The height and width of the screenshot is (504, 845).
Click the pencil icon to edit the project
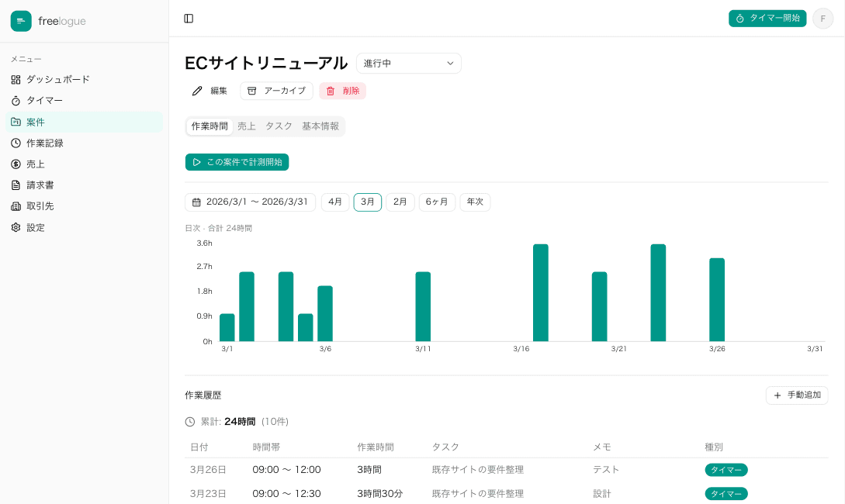click(197, 91)
